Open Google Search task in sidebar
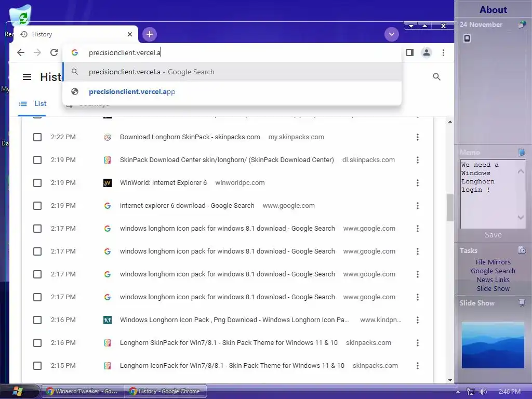Screen dimensions: 532x399 (x=493, y=271)
